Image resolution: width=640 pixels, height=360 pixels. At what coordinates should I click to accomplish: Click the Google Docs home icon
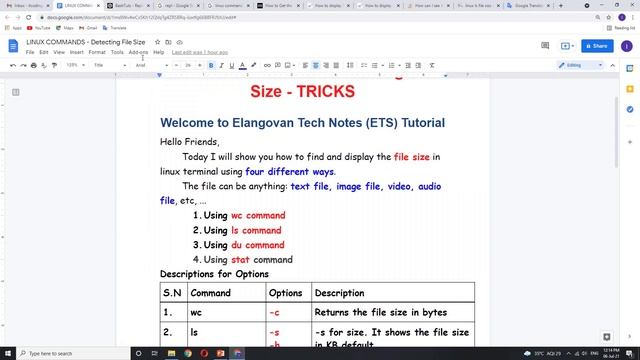[x=13, y=46]
